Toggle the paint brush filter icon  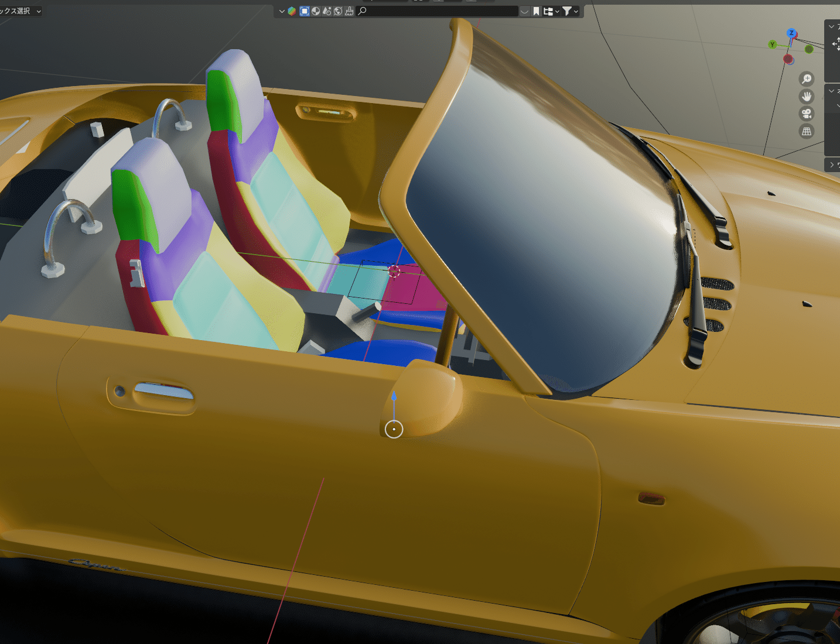click(349, 11)
